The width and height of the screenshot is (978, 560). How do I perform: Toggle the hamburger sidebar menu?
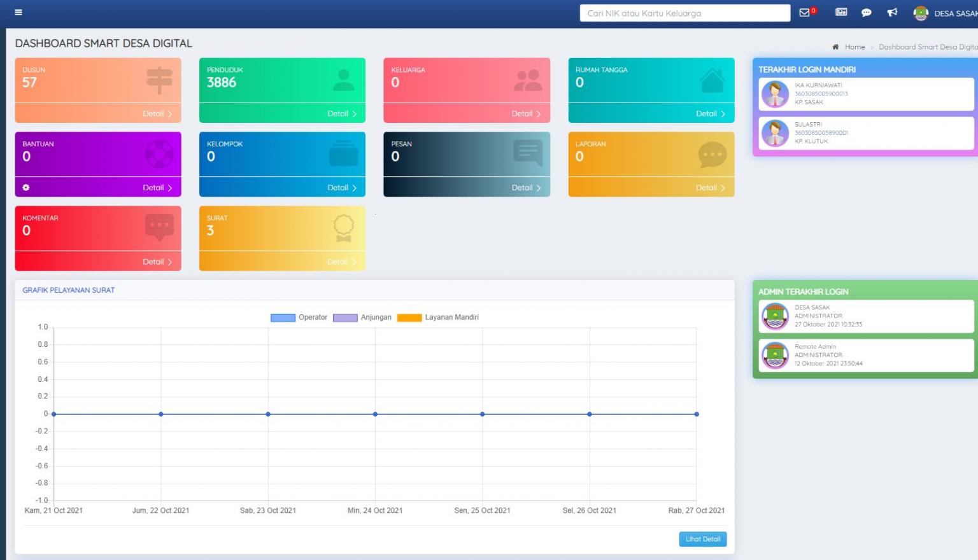[x=18, y=12]
